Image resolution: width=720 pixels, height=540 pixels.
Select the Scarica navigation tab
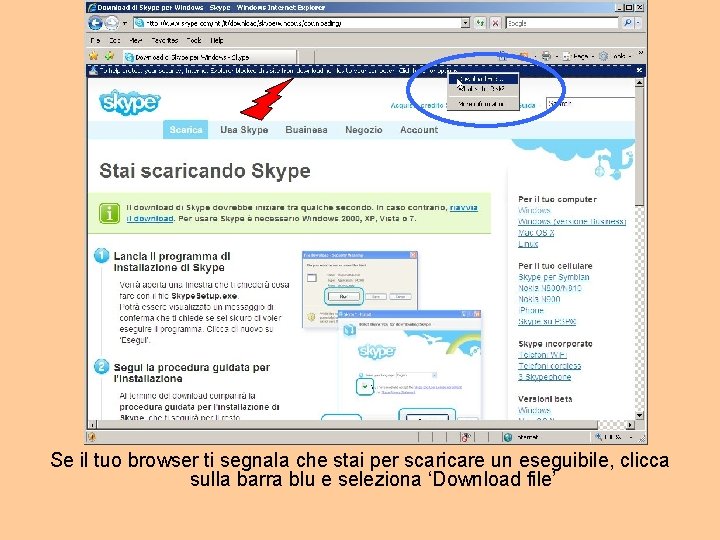(186, 129)
